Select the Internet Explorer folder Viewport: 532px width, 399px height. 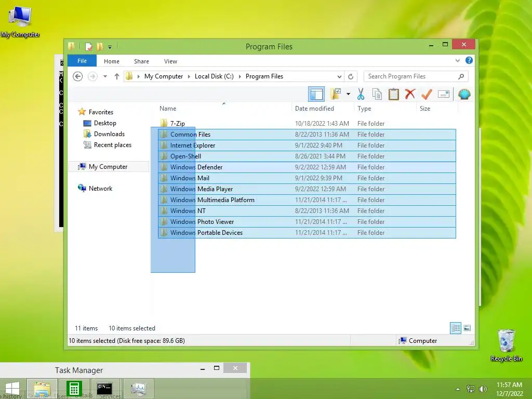(x=307, y=145)
